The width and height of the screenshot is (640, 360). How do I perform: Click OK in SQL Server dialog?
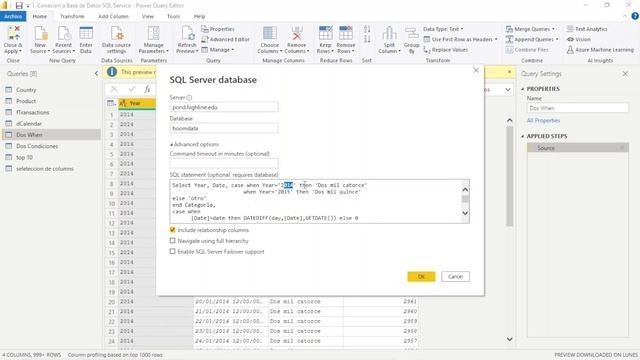[x=421, y=276]
